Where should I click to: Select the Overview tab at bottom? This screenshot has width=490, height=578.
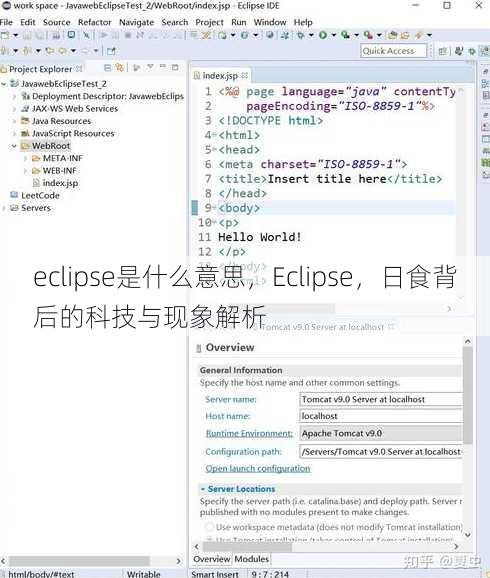212,559
